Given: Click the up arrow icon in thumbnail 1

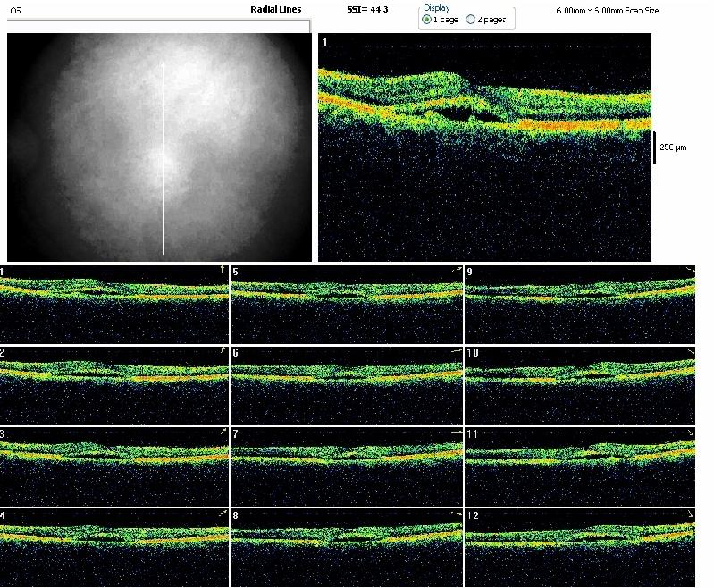Looking at the screenshot, I should [221, 269].
